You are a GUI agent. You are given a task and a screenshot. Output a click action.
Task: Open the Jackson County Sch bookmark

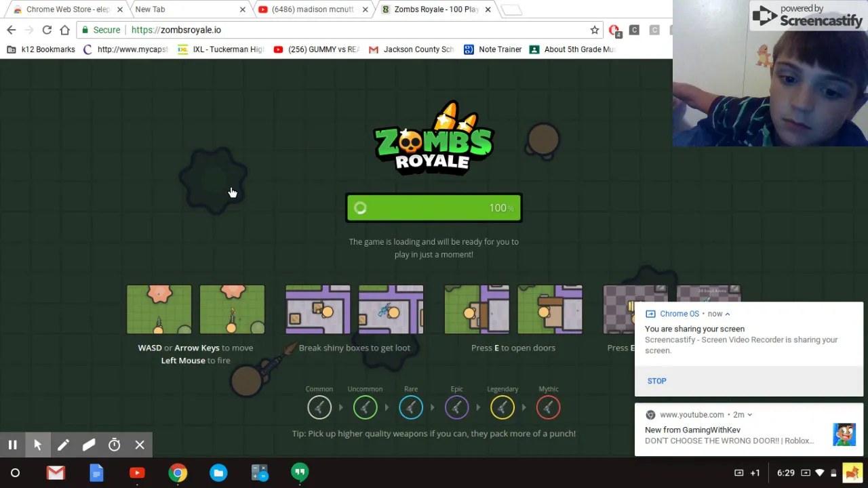pos(412,49)
